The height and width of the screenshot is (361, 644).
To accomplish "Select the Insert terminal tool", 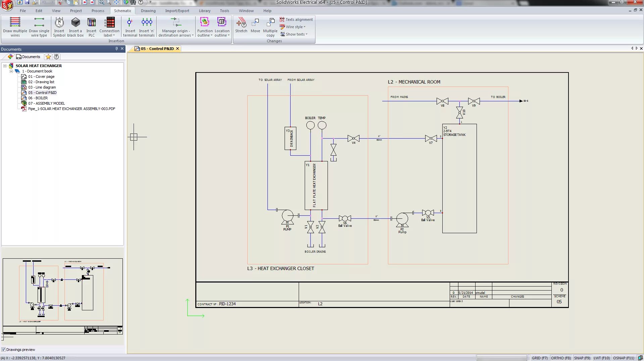I will tap(130, 27).
